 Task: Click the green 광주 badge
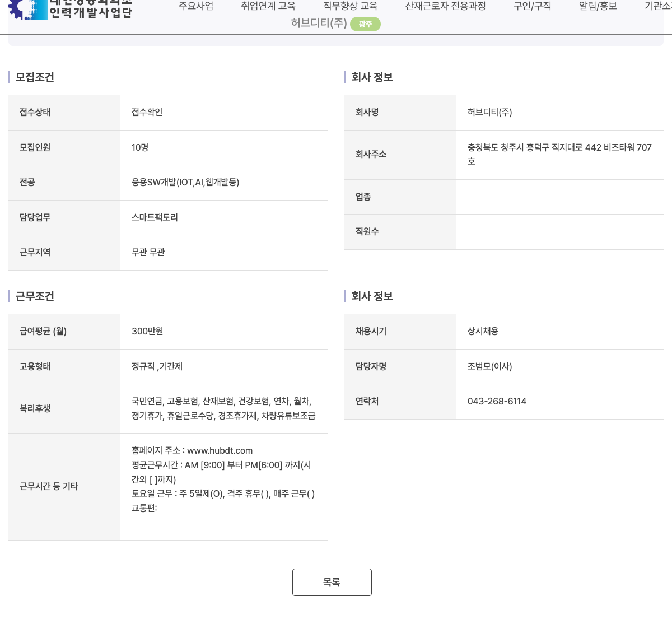pos(365,24)
